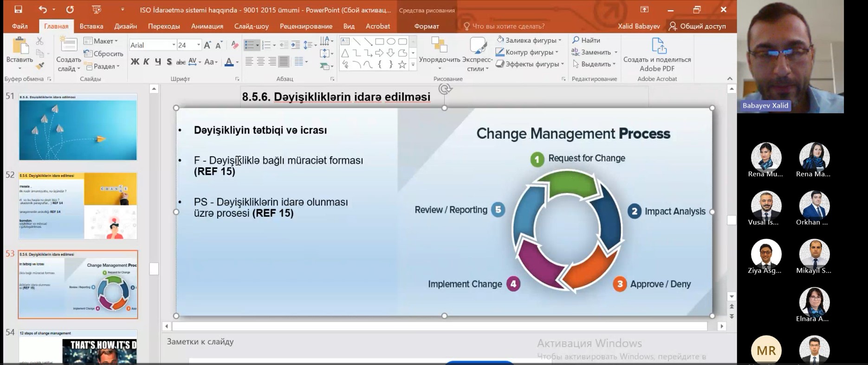Decrease list indent level icon
Screen dimensions: 868x365
point(284,45)
